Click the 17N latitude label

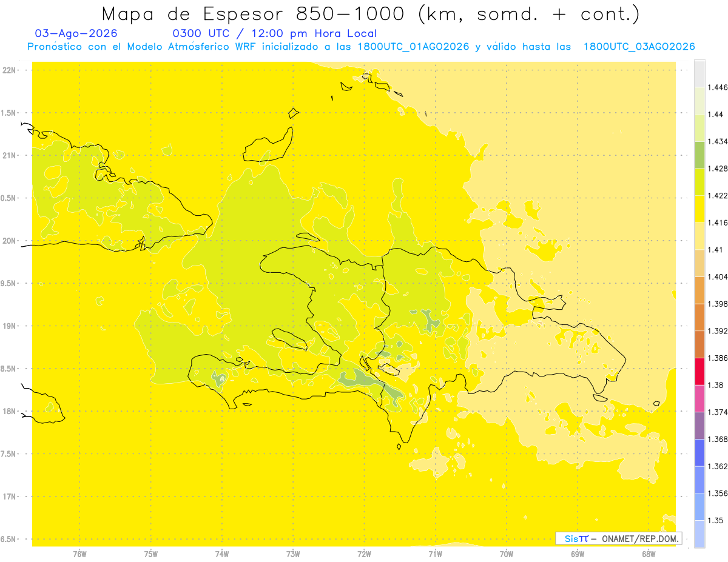9,497
